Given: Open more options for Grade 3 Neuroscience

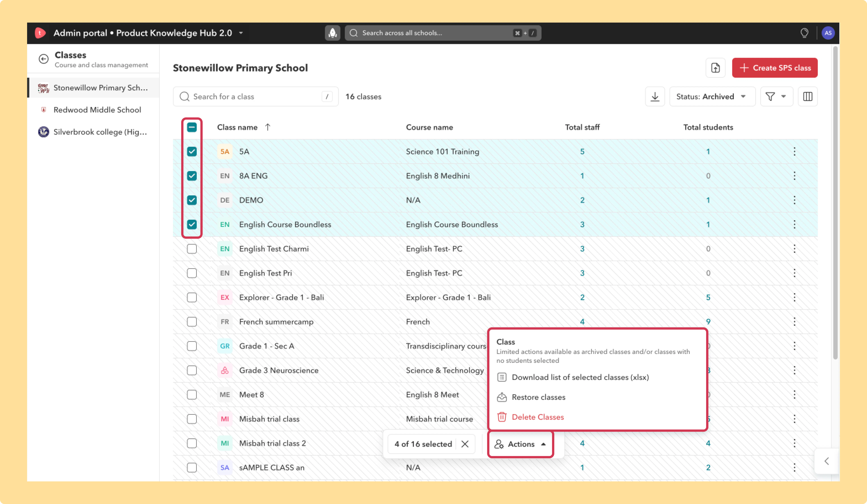Looking at the screenshot, I should coord(794,371).
